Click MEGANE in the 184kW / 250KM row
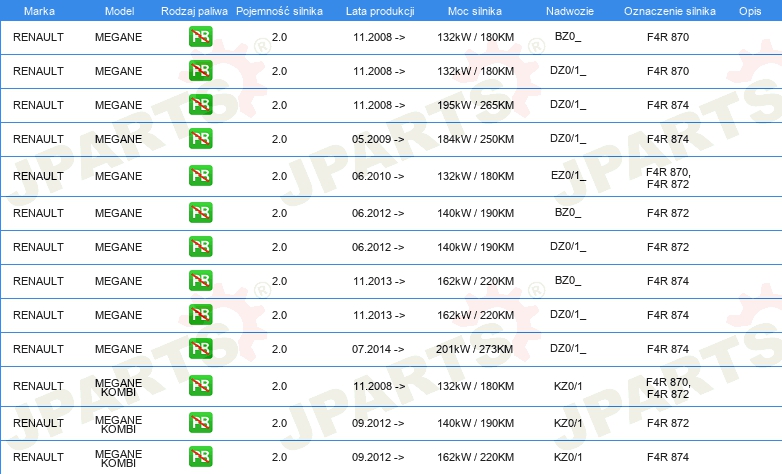782x474 pixels. click(119, 139)
